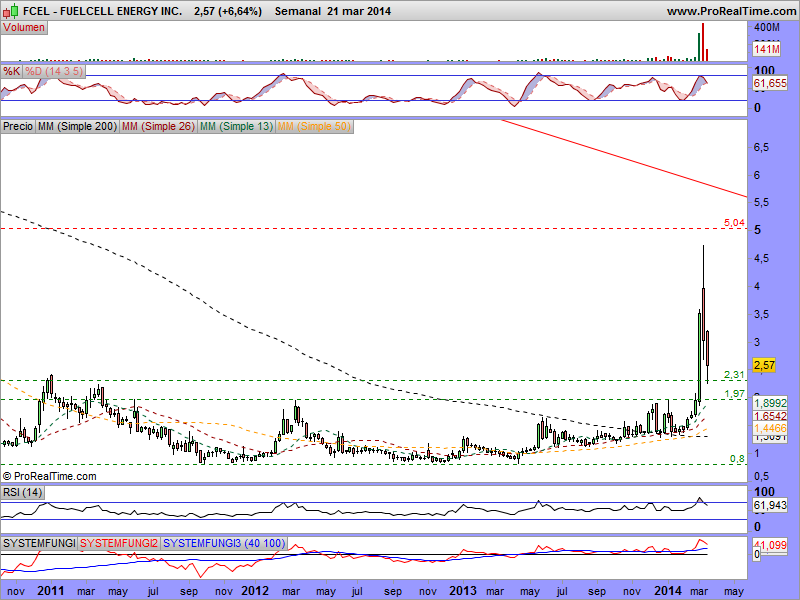
Task: Click the 61,655 stochastic value box
Action: [x=770, y=83]
